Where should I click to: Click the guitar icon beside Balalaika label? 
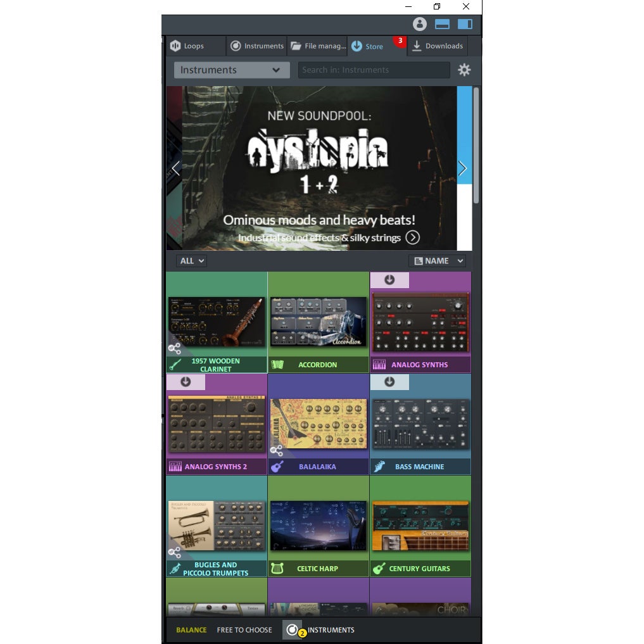coord(277,467)
